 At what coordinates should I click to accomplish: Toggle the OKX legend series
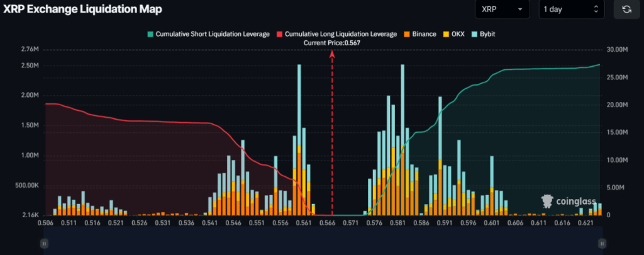click(x=453, y=34)
